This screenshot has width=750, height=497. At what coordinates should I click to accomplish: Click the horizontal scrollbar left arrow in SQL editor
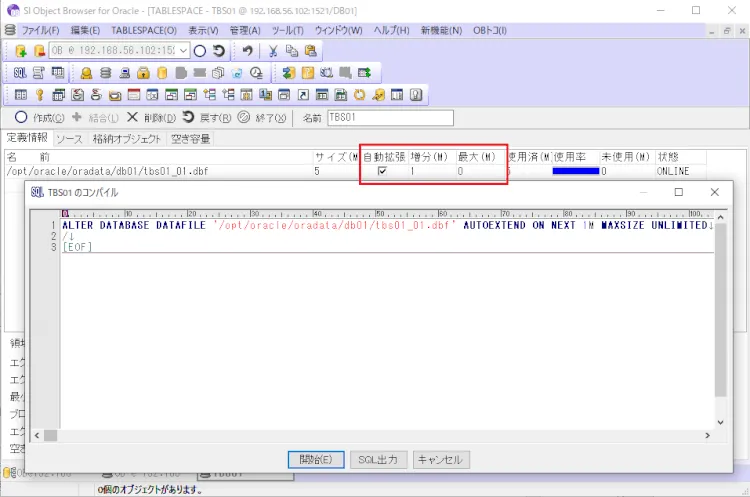(x=37, y=435)
